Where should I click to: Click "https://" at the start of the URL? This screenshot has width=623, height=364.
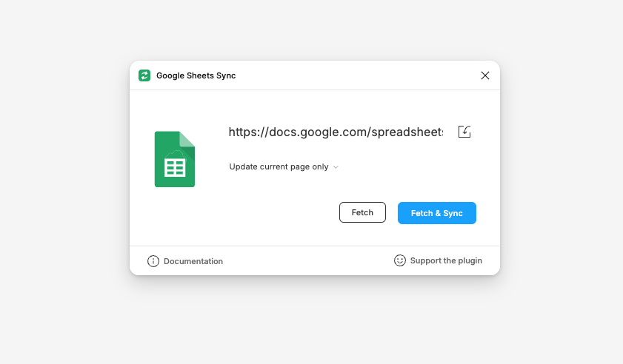pos(242,132)
